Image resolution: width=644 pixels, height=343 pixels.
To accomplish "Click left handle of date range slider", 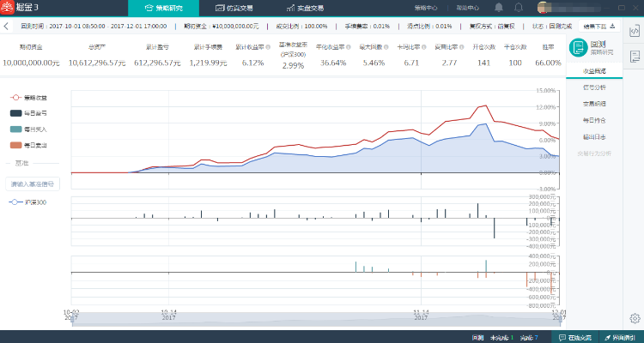I will [x=73, y=320].
